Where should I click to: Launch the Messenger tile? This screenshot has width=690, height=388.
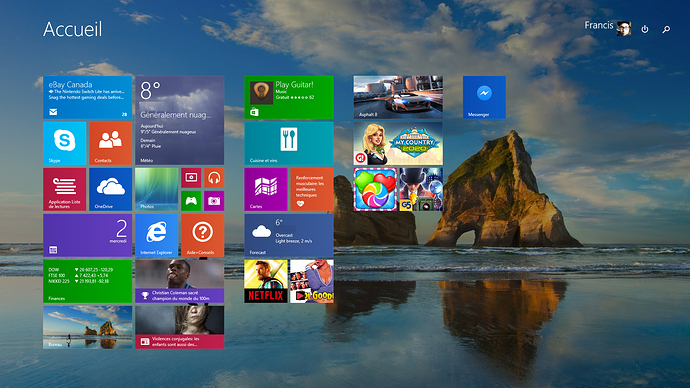pos(484,97)
